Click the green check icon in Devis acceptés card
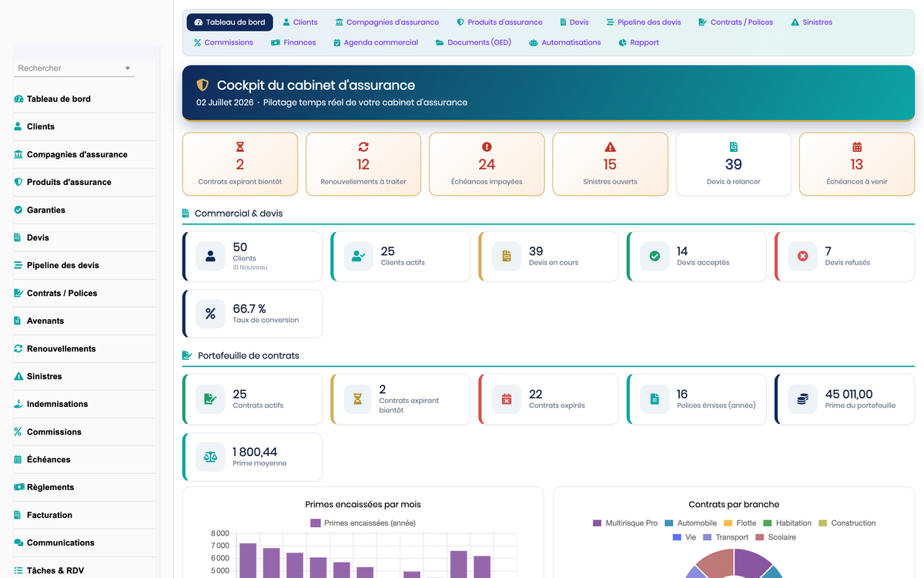Viewport: 924px width, 578px height. pos(654,256)
